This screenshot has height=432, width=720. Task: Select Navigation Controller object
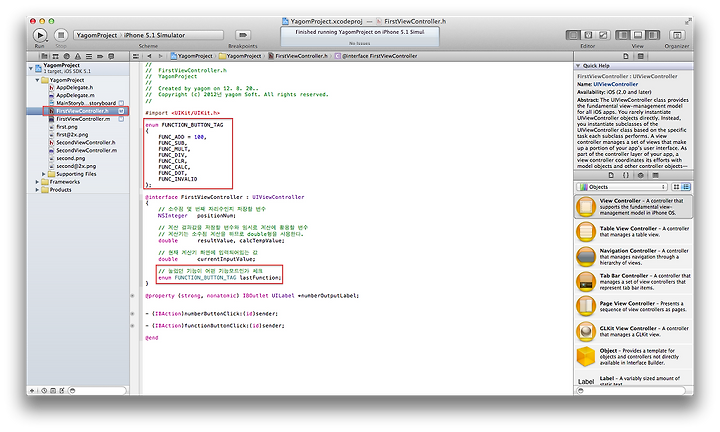coord(633,257)
